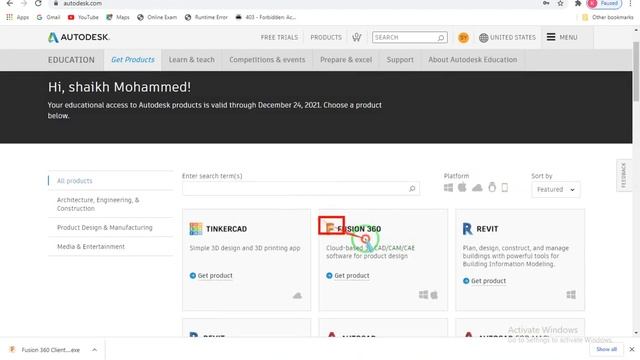The image size is (640, 360).
Task: Bookmark this page with star icon
Action: (x=560, y=3)
